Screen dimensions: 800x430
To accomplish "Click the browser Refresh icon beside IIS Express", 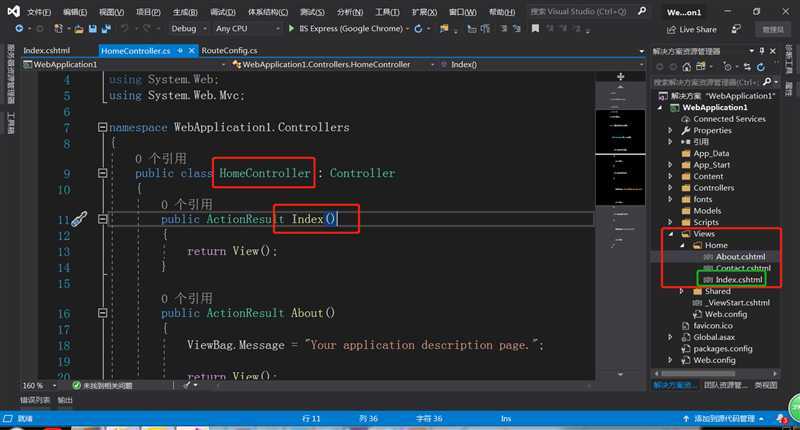I will tap(418, 29).
